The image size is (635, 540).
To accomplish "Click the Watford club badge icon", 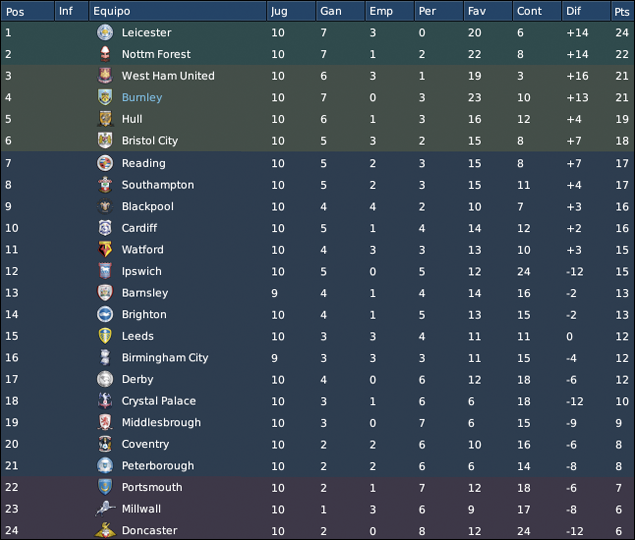I will coord(105,250).
